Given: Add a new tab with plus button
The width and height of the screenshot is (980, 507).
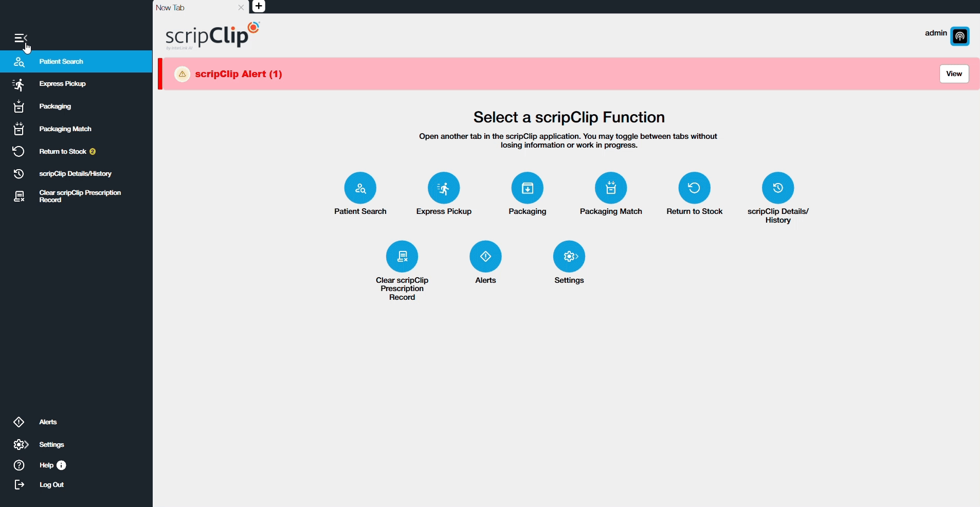Looking at the screenshot, I should coord(259,6).
